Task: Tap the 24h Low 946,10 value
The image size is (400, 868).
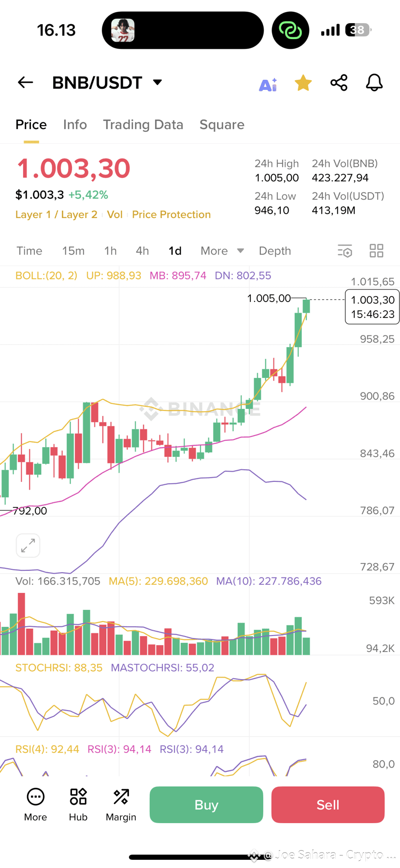Action: click(x=272, y=210)
